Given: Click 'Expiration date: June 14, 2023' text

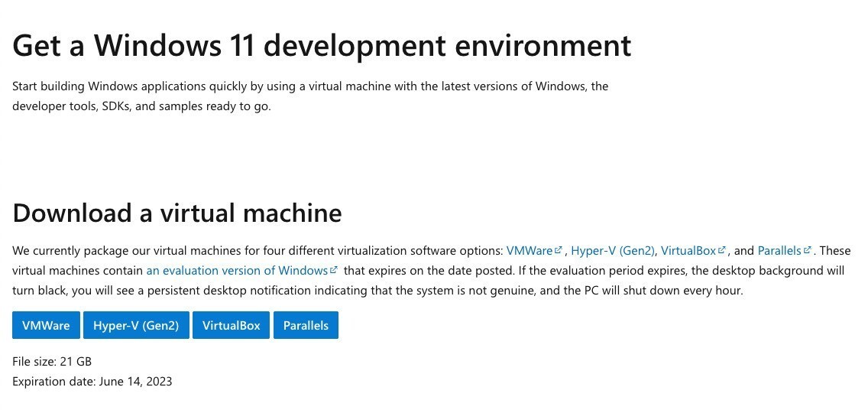Looking at the screenshot, I should [92, 382].
